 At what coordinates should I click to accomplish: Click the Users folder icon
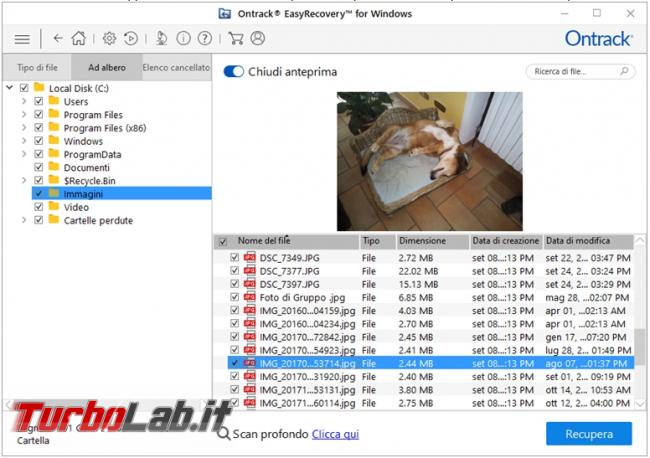click(54, 100)
